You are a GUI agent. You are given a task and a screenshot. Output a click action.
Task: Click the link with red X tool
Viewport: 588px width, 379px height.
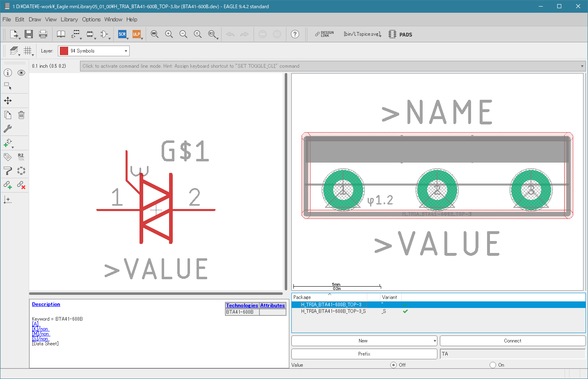(x=21, y=185)
